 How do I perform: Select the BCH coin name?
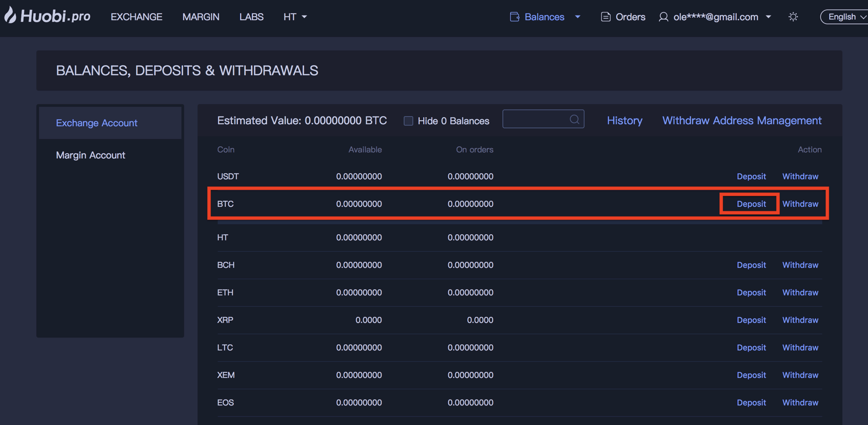[226, 265]
